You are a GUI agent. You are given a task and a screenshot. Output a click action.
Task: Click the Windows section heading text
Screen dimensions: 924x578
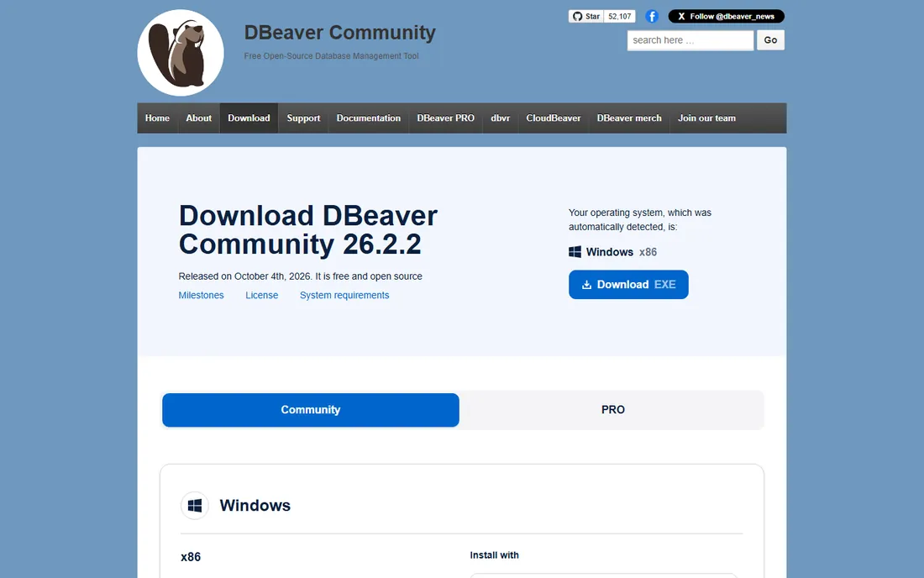click(255, 506)
